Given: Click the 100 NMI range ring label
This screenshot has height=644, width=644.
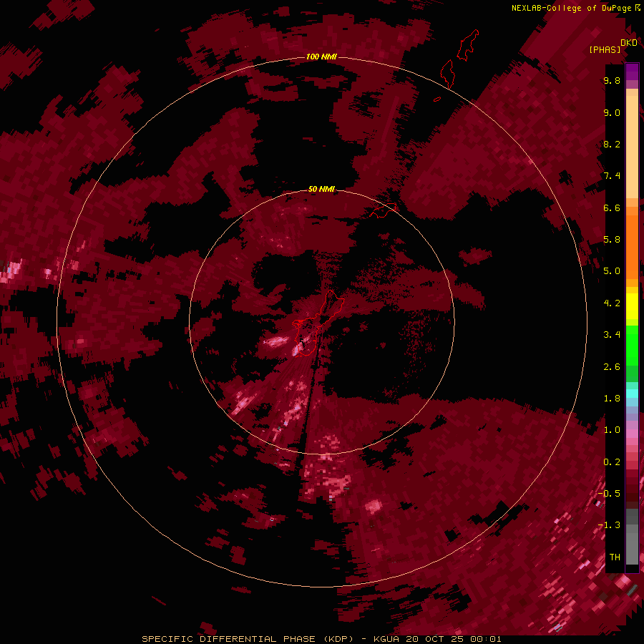Looking at the screenshot, I should coord(321,57).
